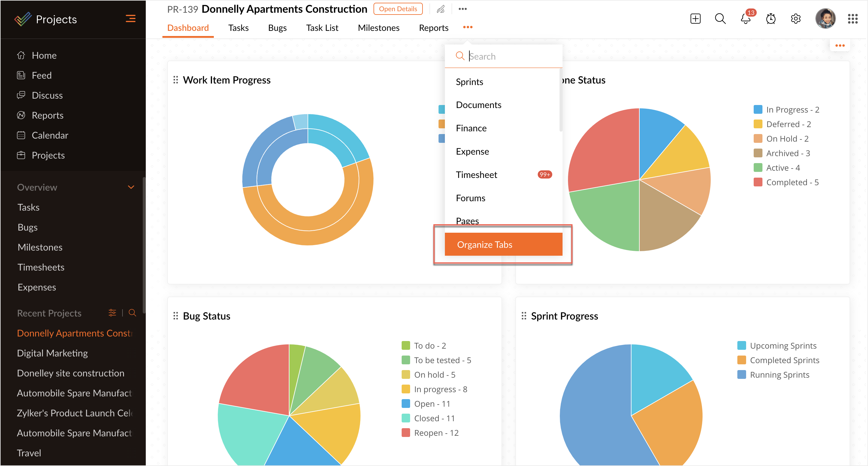Click the global search magnifier icon
This screenshot has height=466, width=868.
point(720,19)
